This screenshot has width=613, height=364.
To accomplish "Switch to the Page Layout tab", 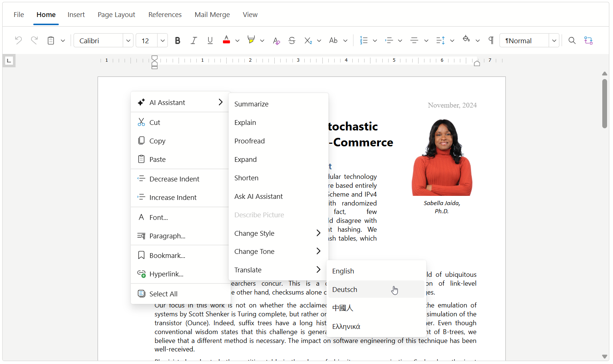I will click(116, 15).
